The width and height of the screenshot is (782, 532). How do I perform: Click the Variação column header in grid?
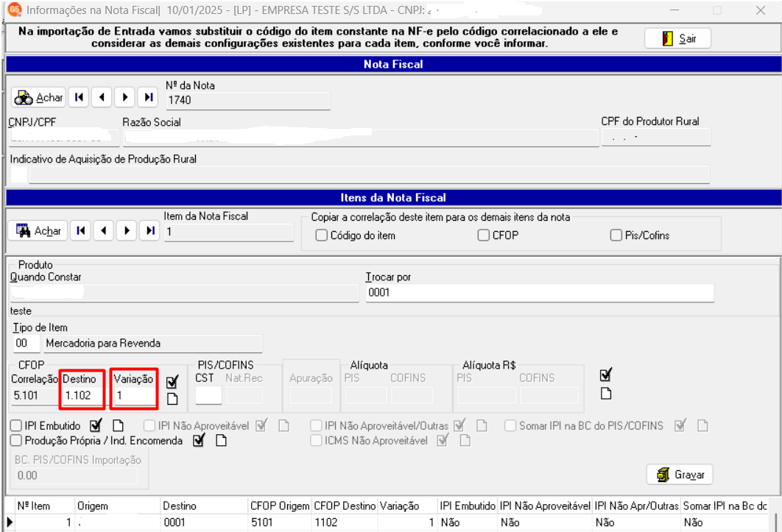coord(407,506)
